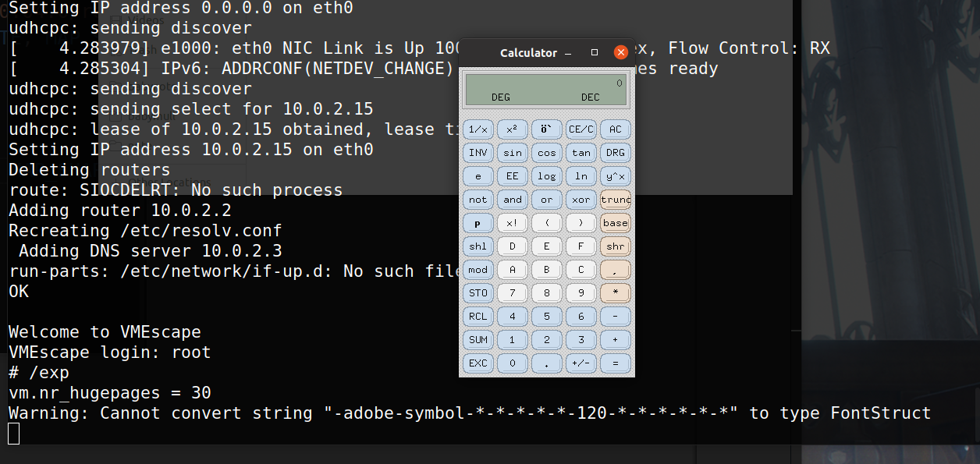This screenshot has height=464, width=980.
Task: Toggle the DRG angle mode key
Action: (616, 153)
